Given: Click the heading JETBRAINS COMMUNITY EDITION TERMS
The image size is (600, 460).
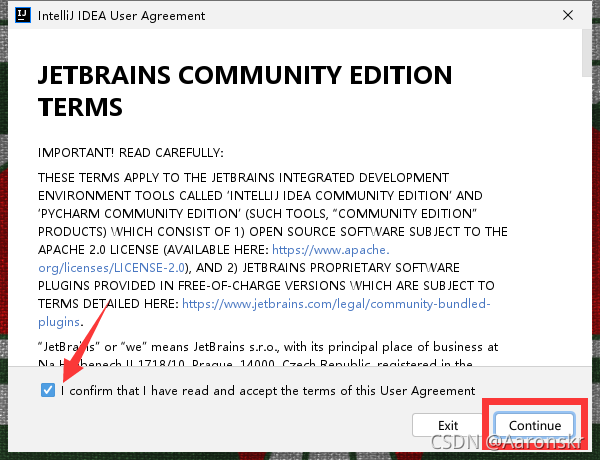Looking at the screenshot, I should [x=245, y=91].
